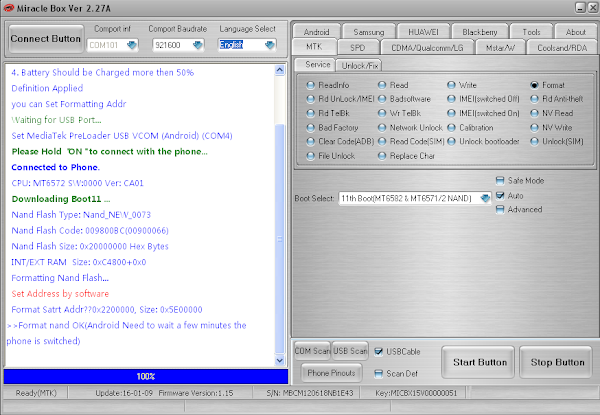Click the log panel scrollbar thumb
Viewport: 600px width, 415px height.
tap(280, 239)
